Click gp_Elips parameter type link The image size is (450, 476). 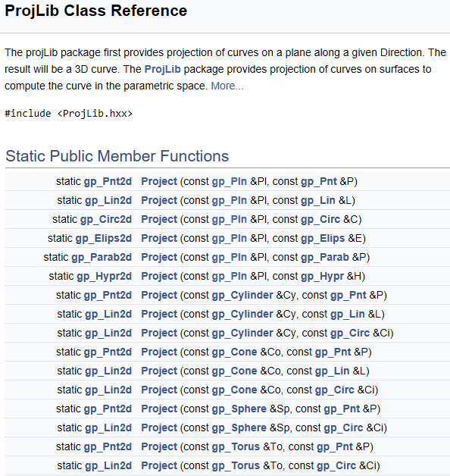(323, 239)
